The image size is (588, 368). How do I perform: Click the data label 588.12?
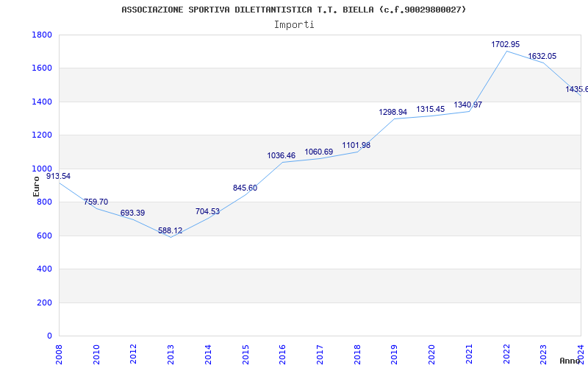170,230
